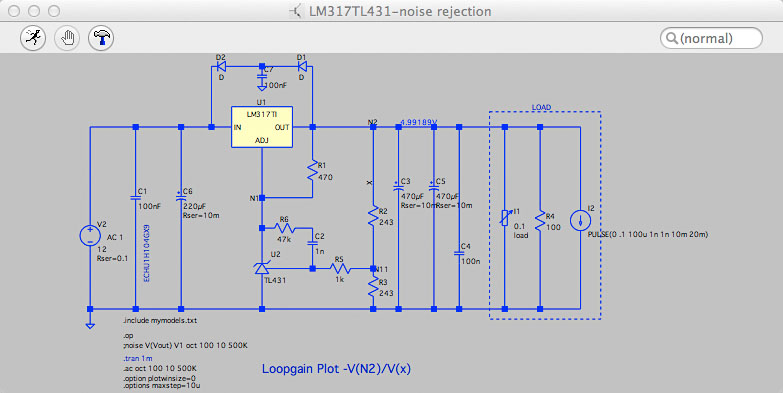The width and height of the screenshot is (783, 393).
Task: Select capacitor C6 220µF symbol
Action: [x=181, y=198]
